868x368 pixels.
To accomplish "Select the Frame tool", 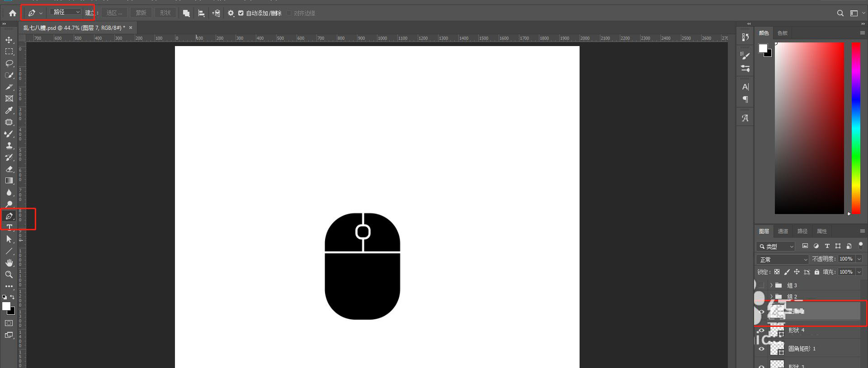I will [9, 98].
